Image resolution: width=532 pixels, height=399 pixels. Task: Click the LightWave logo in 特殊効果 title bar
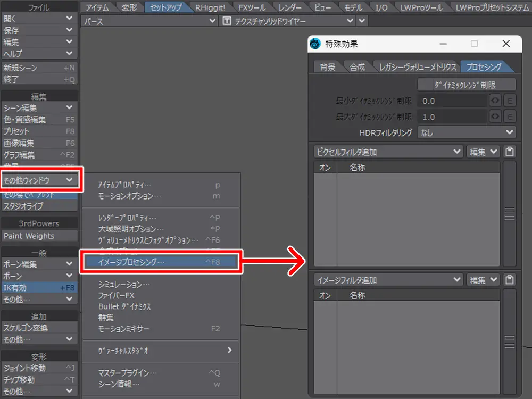click(x=315, y=44)
